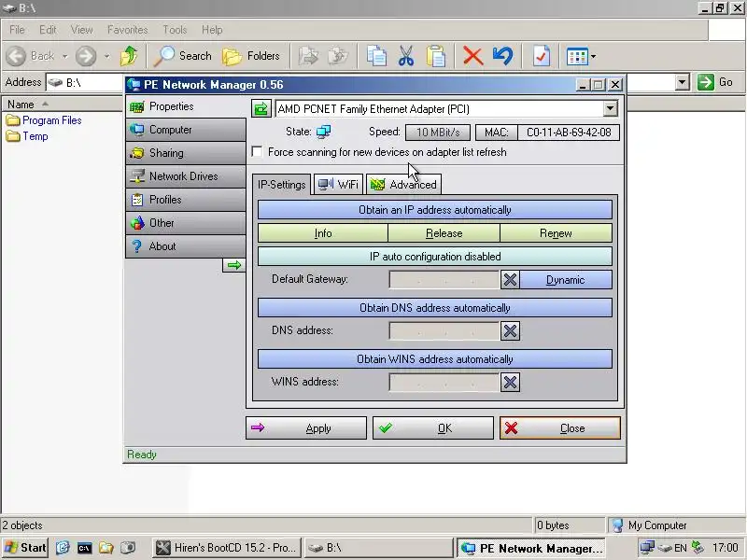Click the WINS address input field
Image resolution: width=747 pixels, height=560 pixels.
point(444,383)
